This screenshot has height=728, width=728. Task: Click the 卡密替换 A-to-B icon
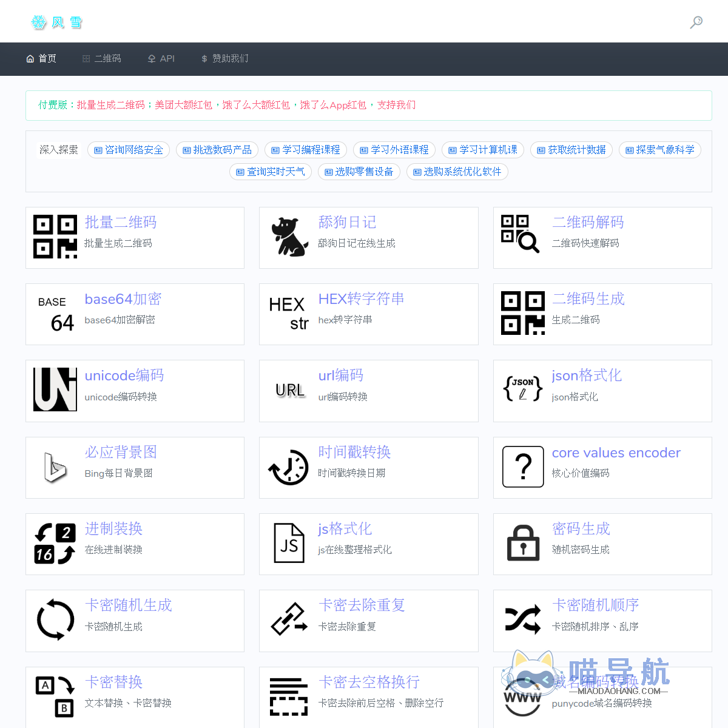click(x=55, y=696)
